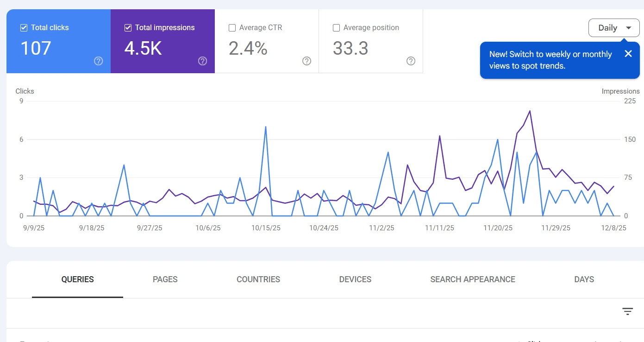Switch to the Countries tab
644x342 pixels.
coord(258,279)
